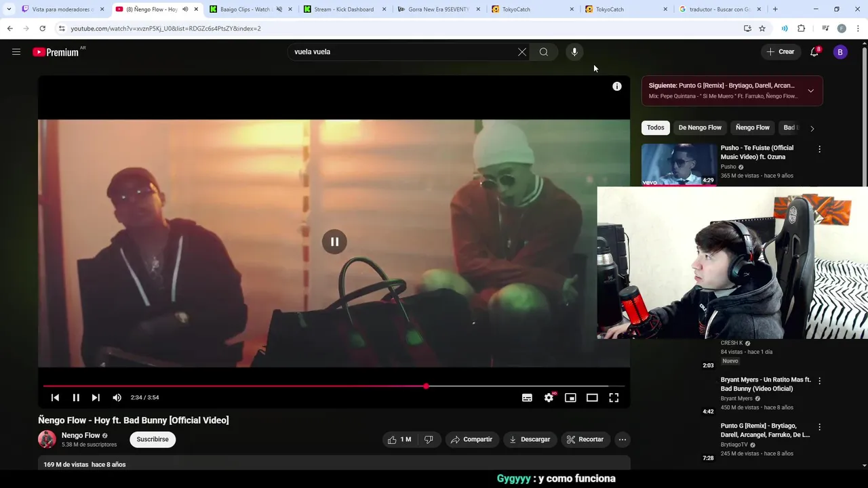Open Bryant Myers Un Ratito Mas video
This screenshot has height=488, width=868.
pyautogui.click(x=766, y=384)
